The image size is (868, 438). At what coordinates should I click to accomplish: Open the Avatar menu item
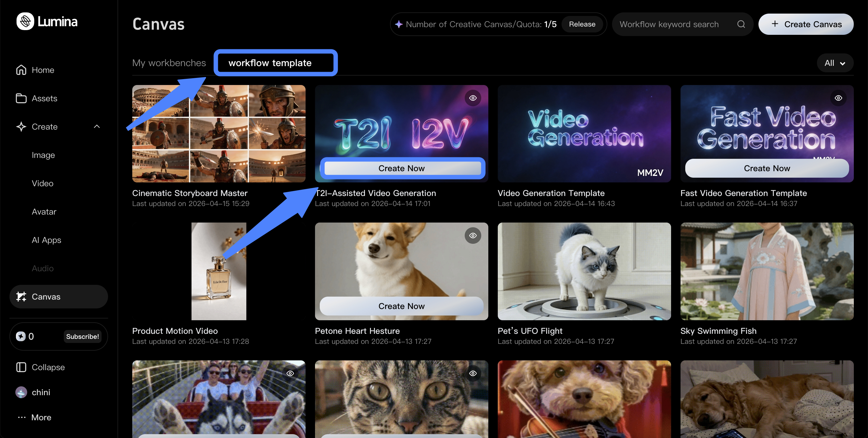point(44,211)
